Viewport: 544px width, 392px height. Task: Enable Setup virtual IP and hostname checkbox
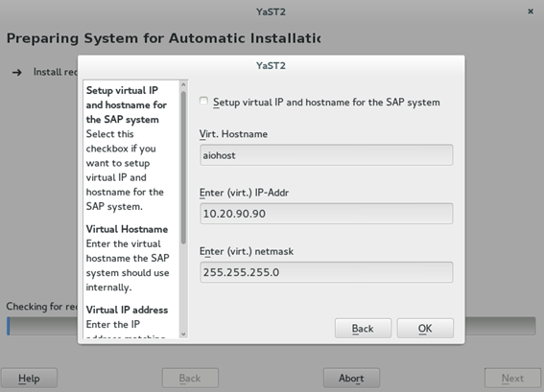click(x=203, y=102)
